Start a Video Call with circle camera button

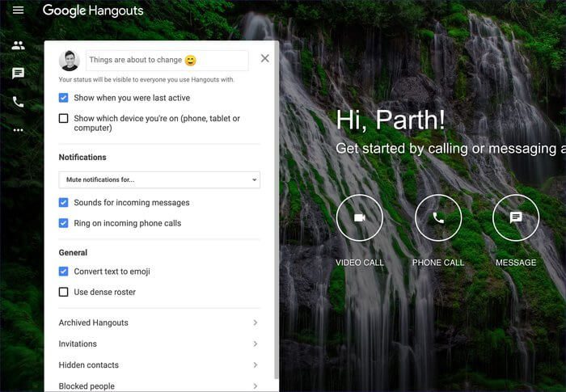pyautogui.click(x=360, y=217)
